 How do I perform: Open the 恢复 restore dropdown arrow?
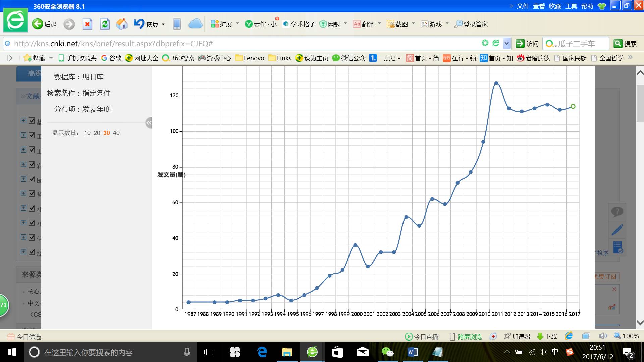point(163,24)
